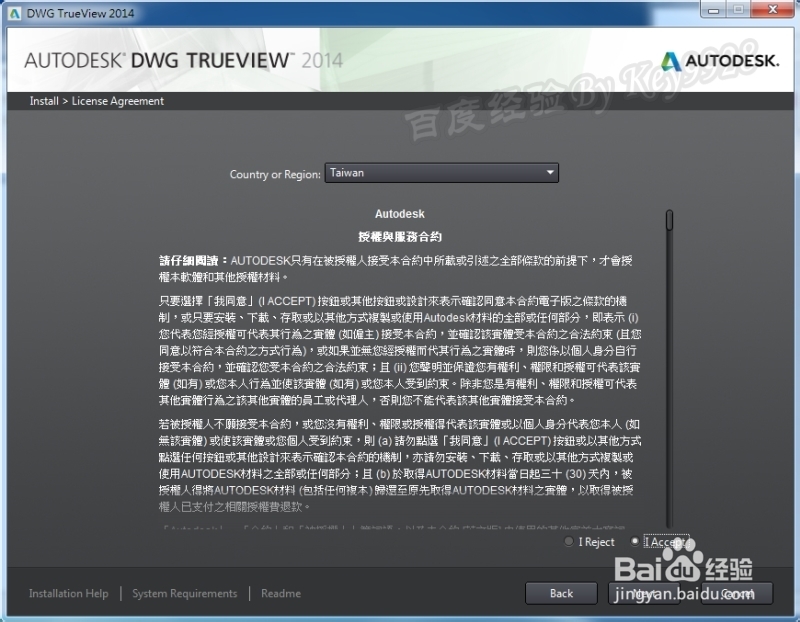The height and width of the screenshot is (622, 800).
Task: Select the I Accept radio button
Action: 635,541
